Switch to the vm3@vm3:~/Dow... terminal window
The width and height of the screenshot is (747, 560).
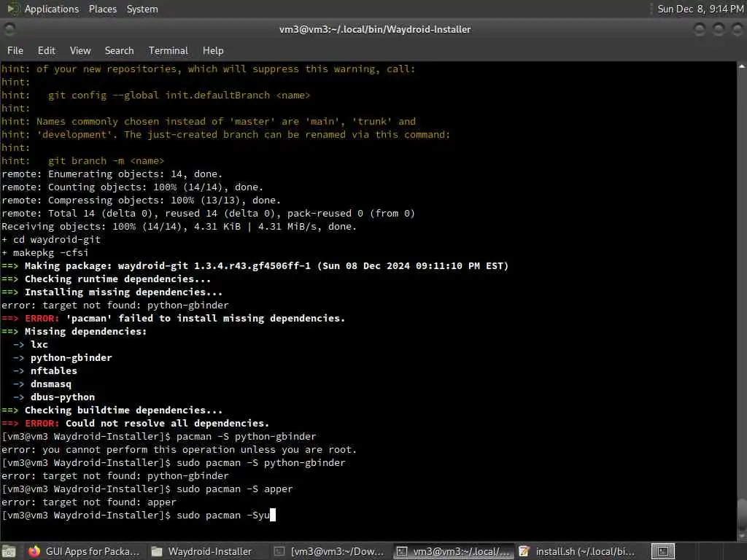pos(330,551)
